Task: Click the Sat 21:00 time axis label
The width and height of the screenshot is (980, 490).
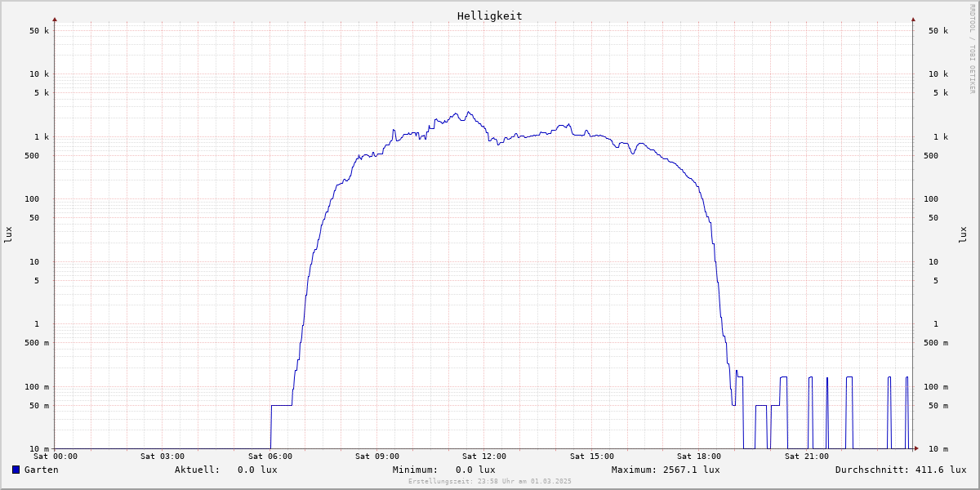Action: pos(807,457)
